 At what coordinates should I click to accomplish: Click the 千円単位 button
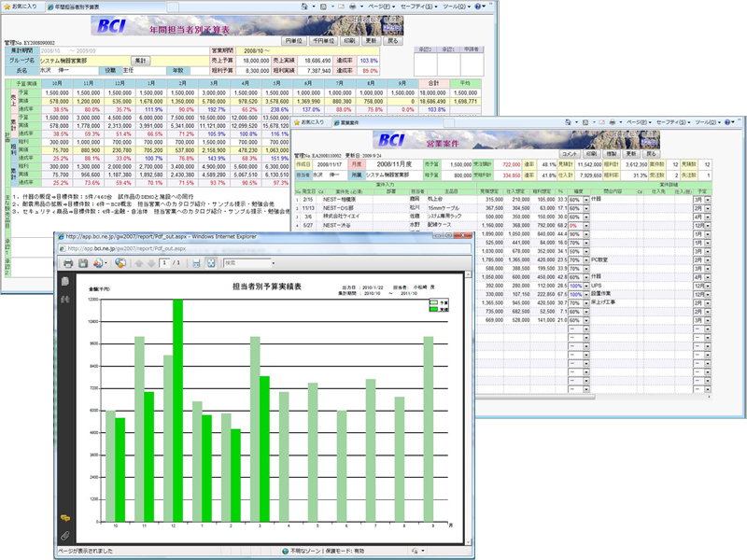pyautogui.click(x=321, y=41)
